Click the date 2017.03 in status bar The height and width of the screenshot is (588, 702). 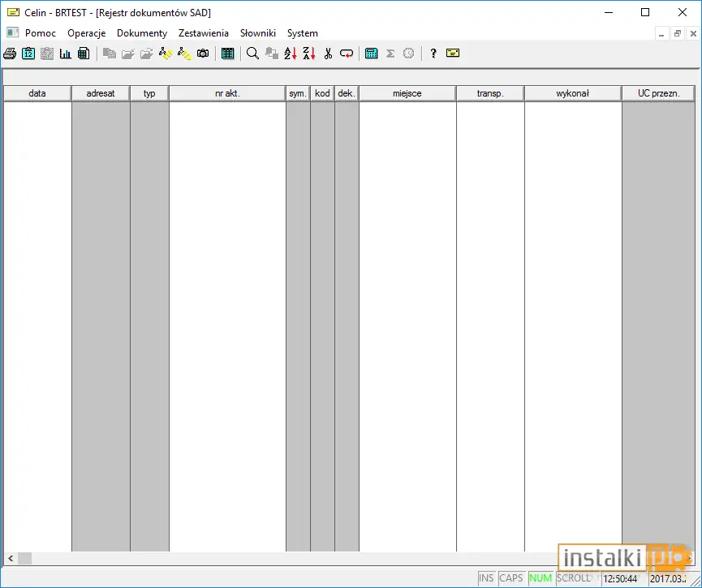(668, 578)
